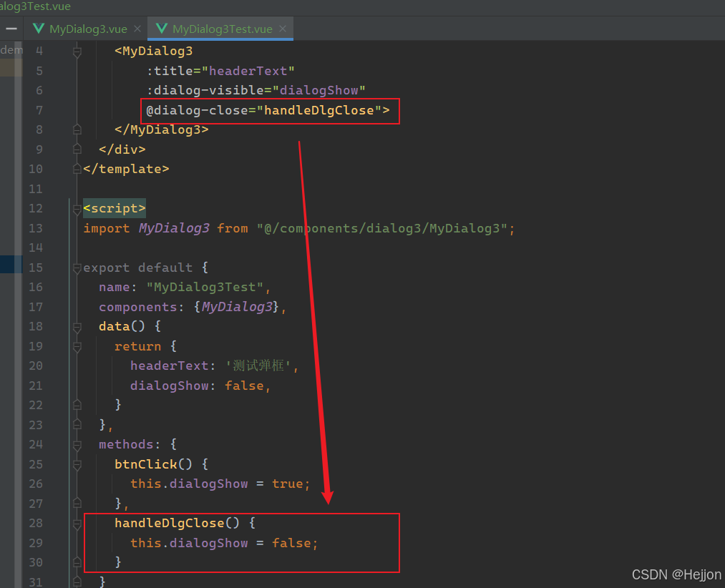
Task: Click the import keyword on line 13
Action: click(107, 228)
